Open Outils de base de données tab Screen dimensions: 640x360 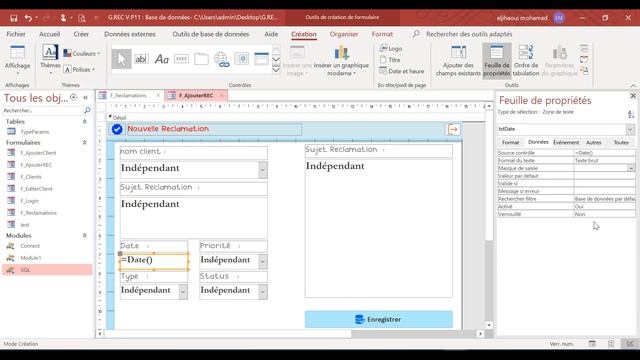click(x=211, y=34)
